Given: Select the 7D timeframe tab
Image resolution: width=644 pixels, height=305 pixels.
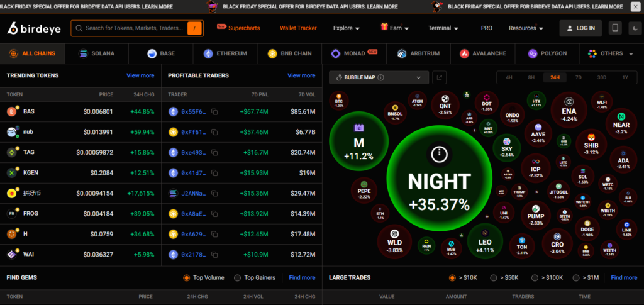Looking at the screenshot, I should 578,78.
